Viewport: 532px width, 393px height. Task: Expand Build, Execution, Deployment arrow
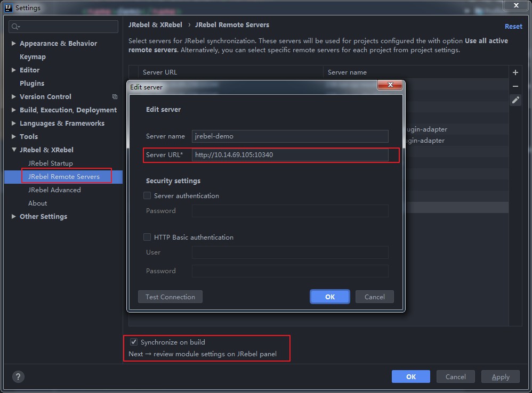[13, 110]
